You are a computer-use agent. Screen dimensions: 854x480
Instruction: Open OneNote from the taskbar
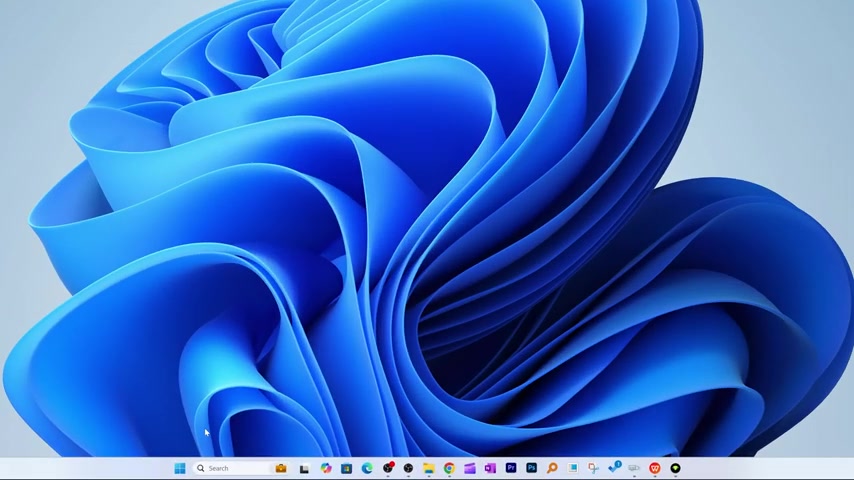point(490,468)
